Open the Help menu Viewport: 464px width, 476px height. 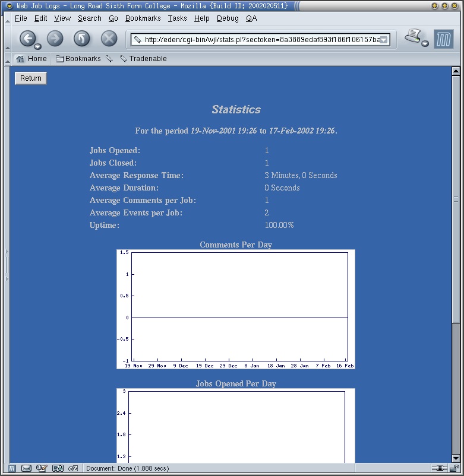coord(202,18)
